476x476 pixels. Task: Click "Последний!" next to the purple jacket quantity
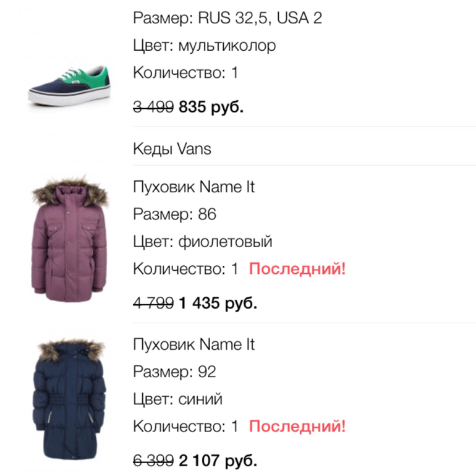click(x=297, y=269)
